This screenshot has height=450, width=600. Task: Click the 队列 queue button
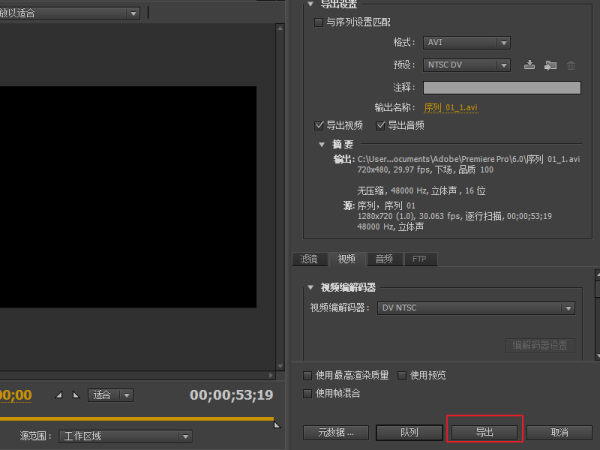click(x=409, y=431)
